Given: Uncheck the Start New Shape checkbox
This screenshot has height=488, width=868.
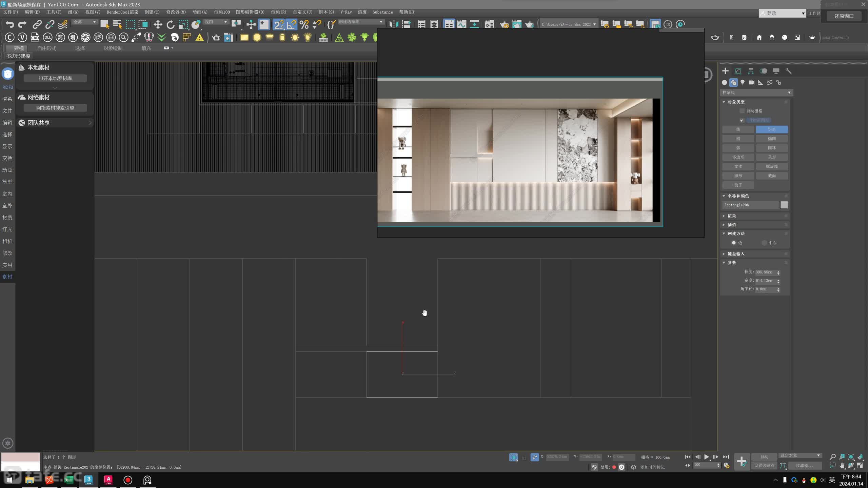Looking at the screenshot, I should [742, 120].
